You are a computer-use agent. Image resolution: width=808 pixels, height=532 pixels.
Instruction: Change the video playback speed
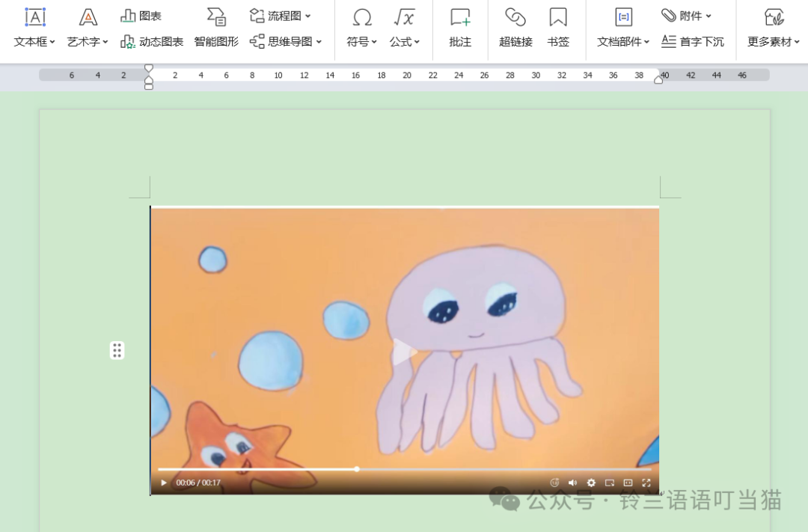(x=554, y=483)
